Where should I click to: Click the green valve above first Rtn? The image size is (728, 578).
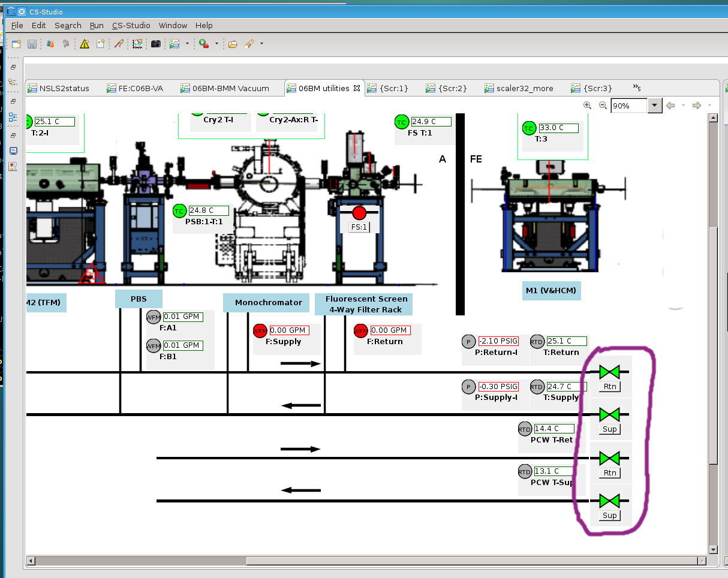tap(610, 372)
